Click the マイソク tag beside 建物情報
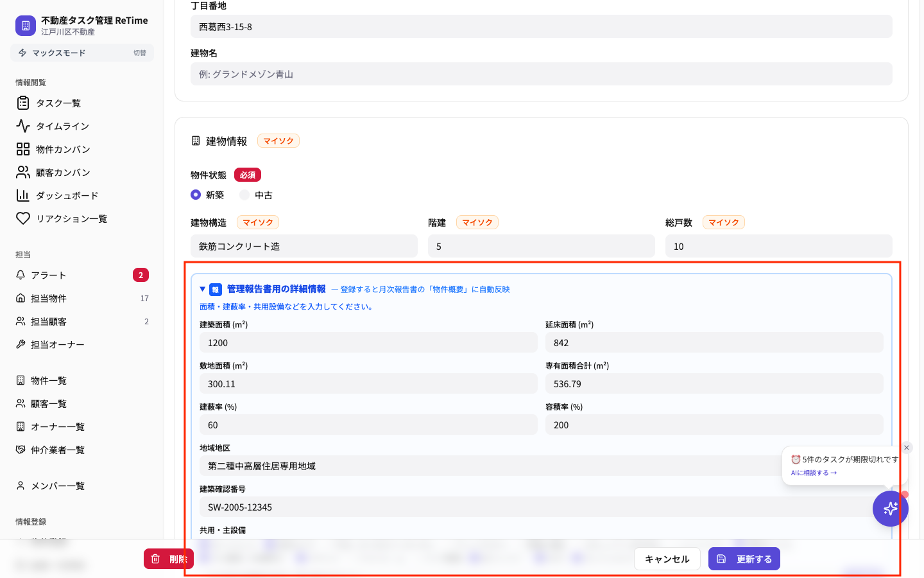 [x=278, y=141]
